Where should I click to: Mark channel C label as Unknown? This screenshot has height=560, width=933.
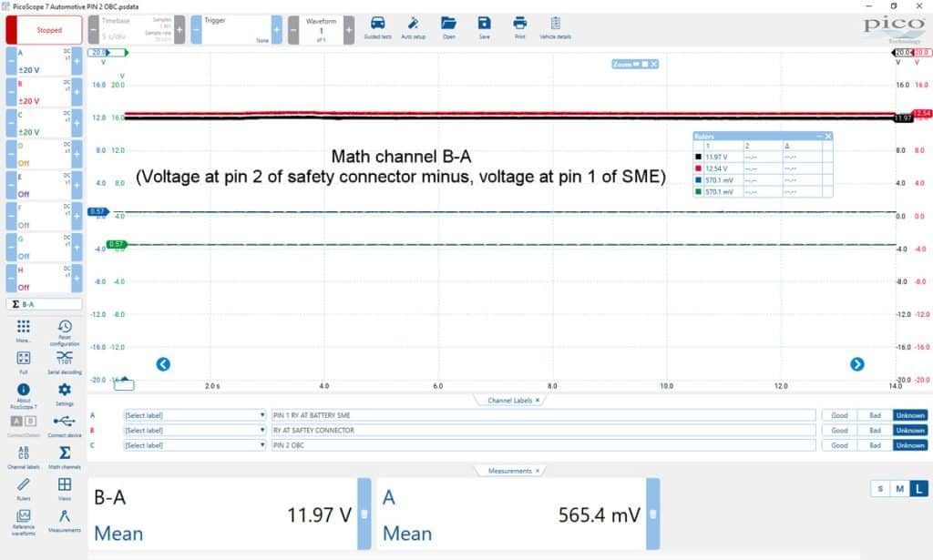tap(910, 444)
